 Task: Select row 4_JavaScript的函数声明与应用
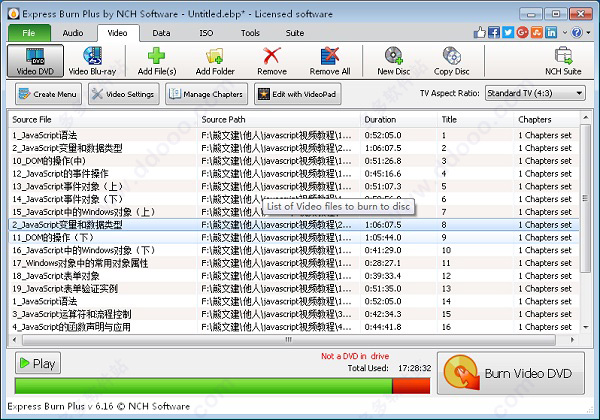click(x=294, y=327)
